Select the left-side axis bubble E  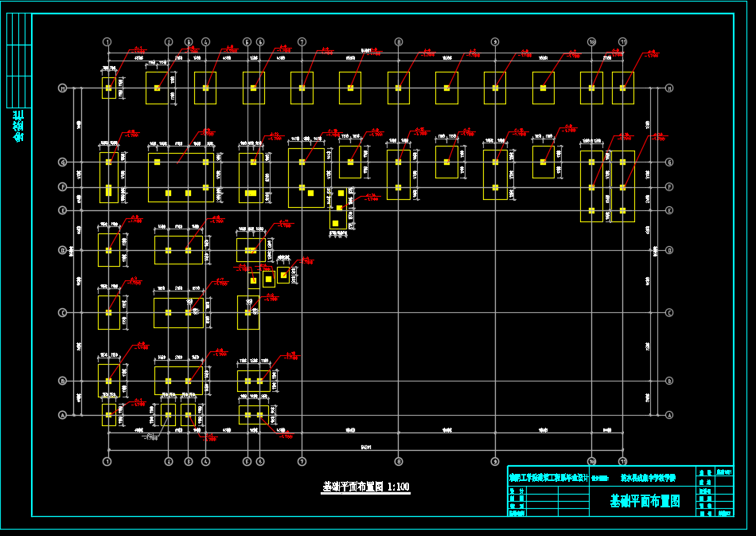(x=63, y=210)
